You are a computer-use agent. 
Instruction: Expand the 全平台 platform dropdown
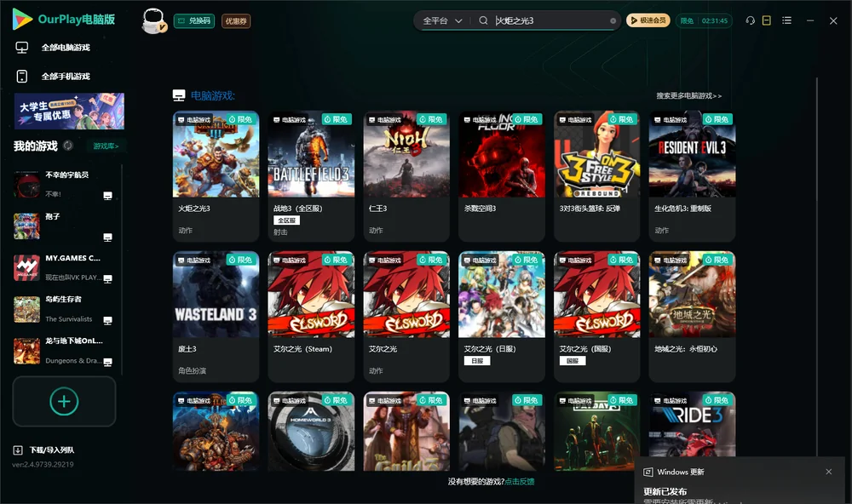(442, 20)
